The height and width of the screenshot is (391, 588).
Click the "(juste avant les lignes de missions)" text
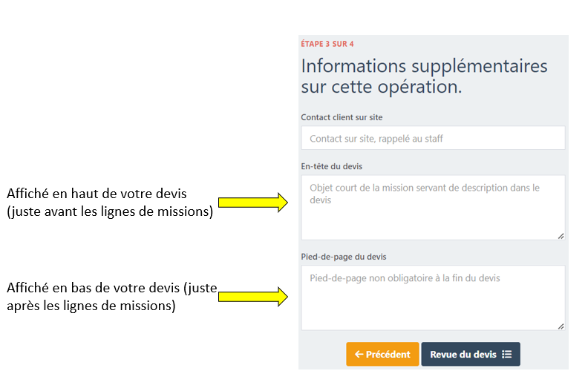[110, 212]
